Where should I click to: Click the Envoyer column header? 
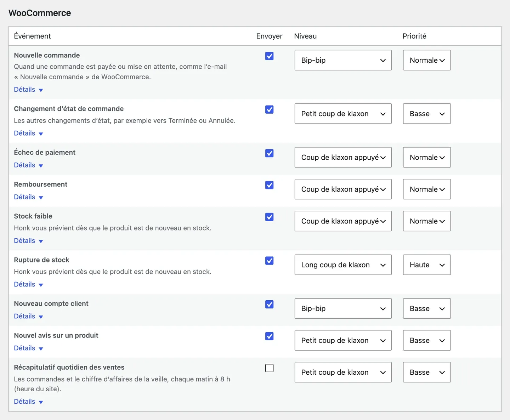point(269,36)
